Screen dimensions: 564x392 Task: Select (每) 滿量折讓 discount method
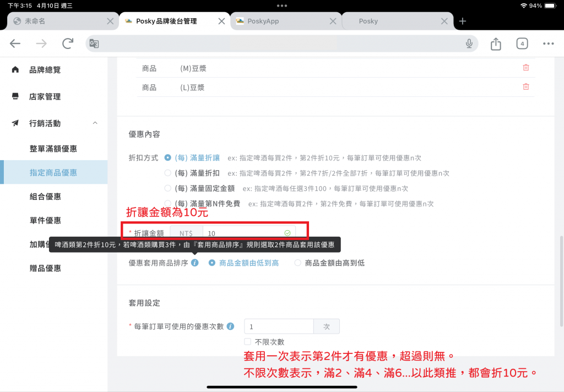tap(167, 157)
